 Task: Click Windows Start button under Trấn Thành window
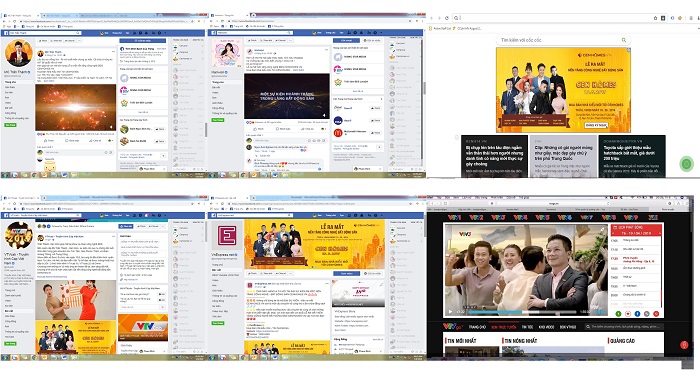[5, 175]
